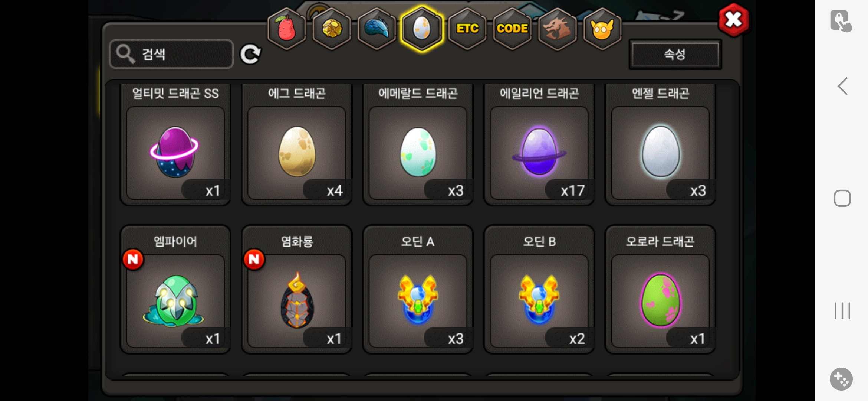Select the new 엠파이어 egg
Viewport: 868px width, 401px height.
[175, 290]
